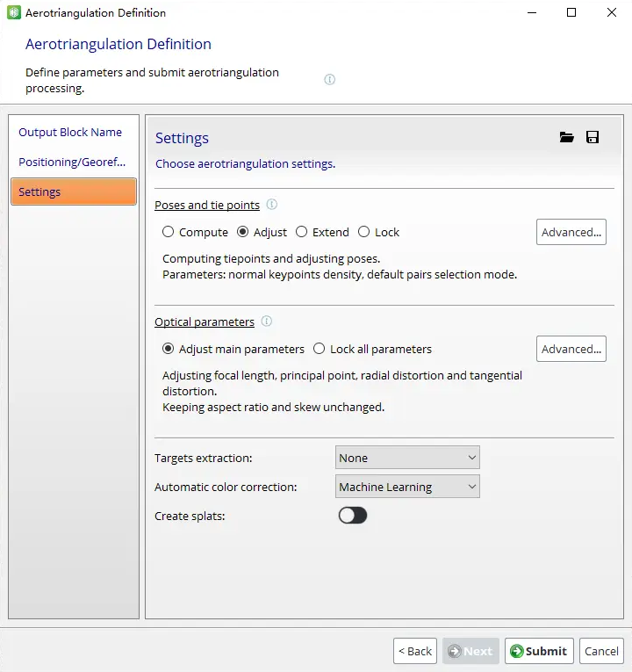Open the load settings preset folder icon
The width and height of the screenshot is (632, 672).
566,137
